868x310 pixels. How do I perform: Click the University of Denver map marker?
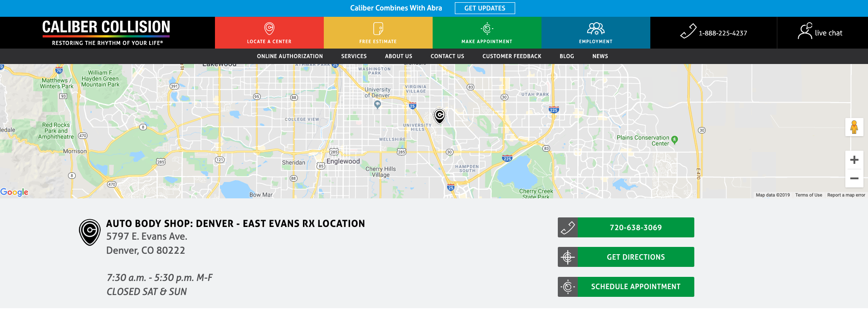click(x=377, y=104)
